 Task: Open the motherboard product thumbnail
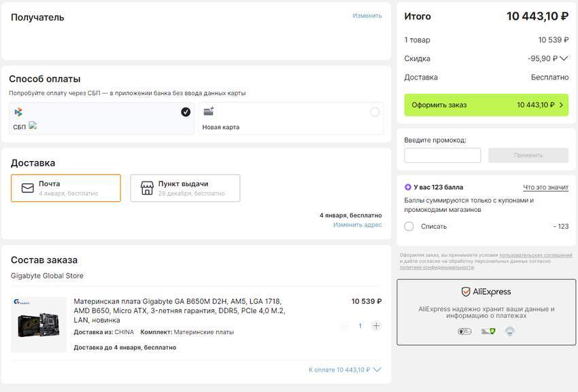pyautogui.click(x=39, y=324)
